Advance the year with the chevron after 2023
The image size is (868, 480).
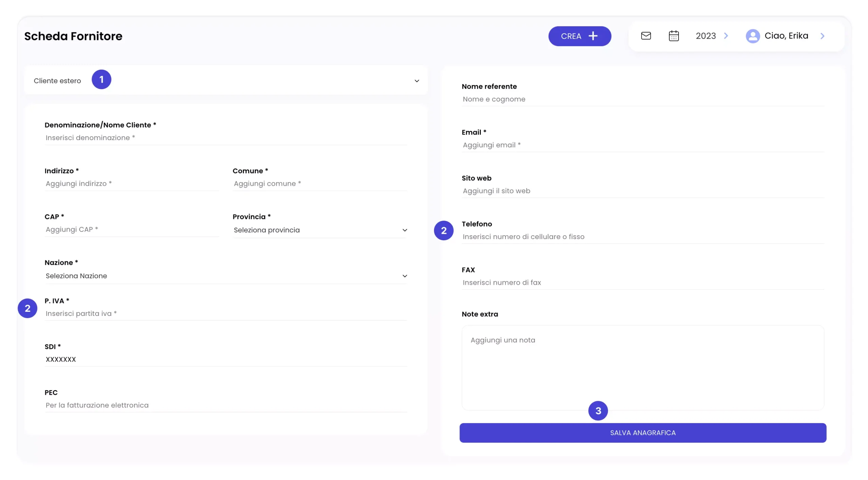click(x=726, y=36)
